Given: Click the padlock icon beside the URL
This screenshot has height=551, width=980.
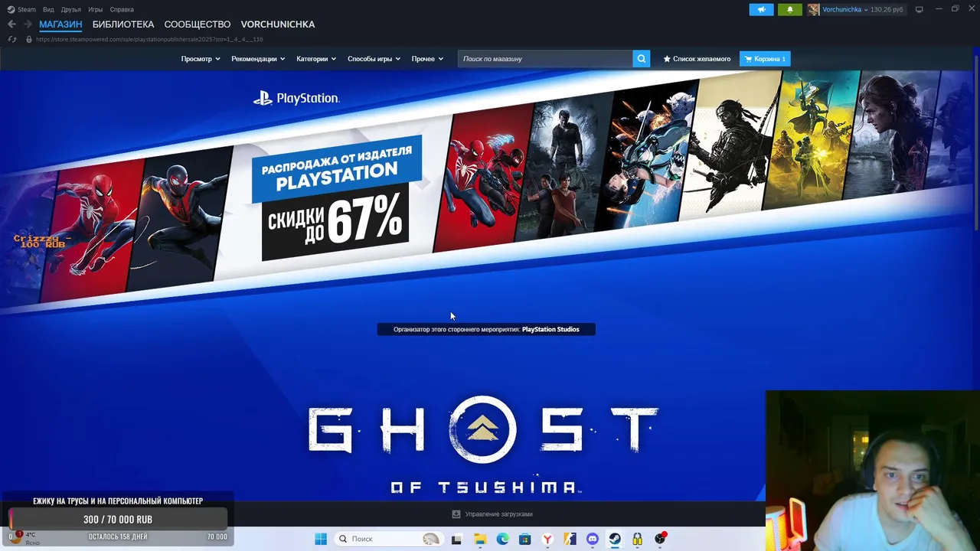Looking at the screenshot, I should (x=29, y=39).
